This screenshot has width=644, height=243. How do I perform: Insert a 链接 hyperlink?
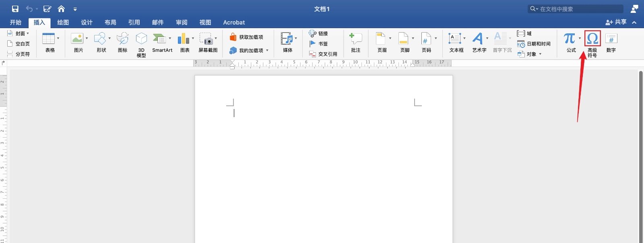318,33
